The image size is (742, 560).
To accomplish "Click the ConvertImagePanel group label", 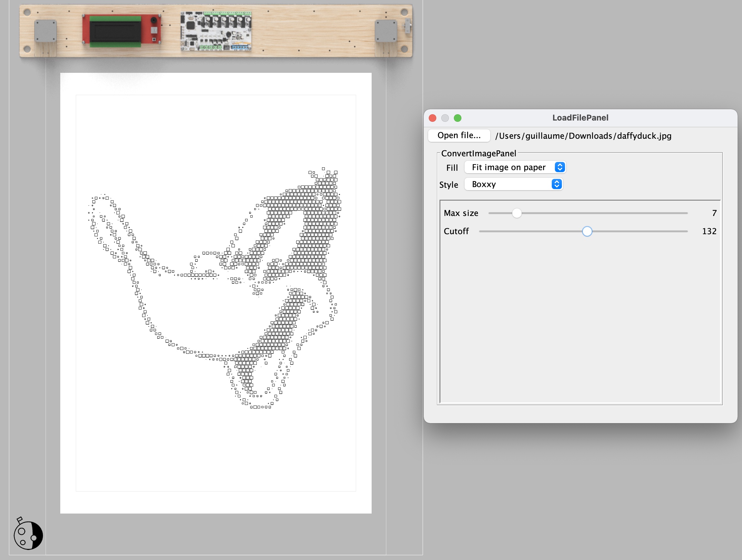I will point(478,153).
